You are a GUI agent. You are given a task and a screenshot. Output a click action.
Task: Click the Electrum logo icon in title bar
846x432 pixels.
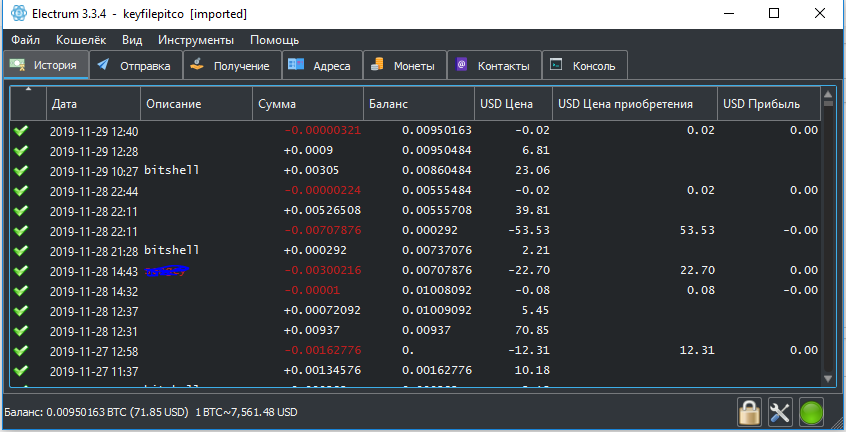click(18, 13)
